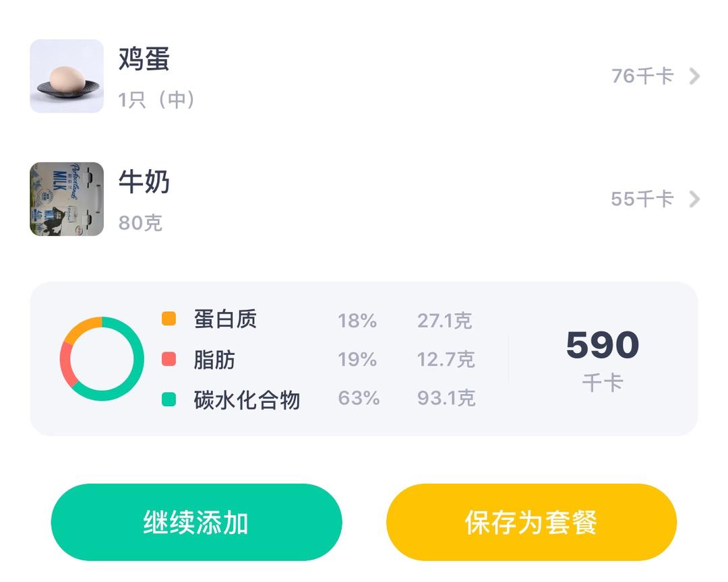Tap the macronutrient donut chart
This screenshot has height=582, width=728.
pos(102,359)
